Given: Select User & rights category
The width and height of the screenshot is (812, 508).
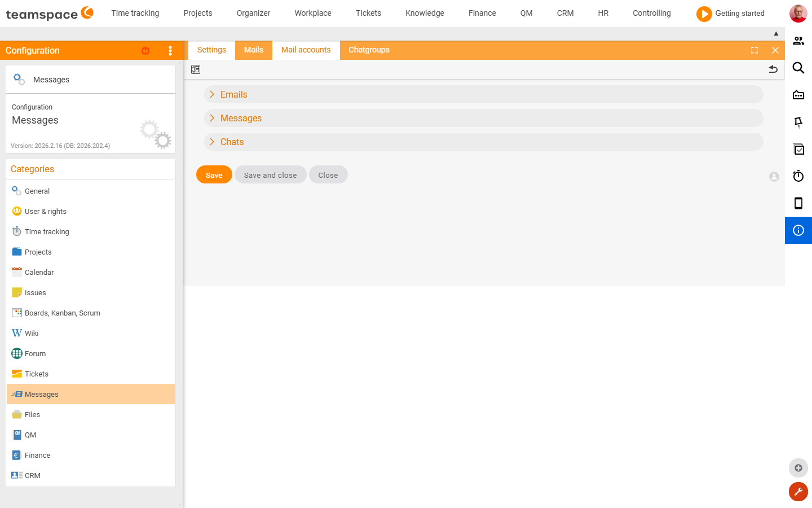Looking at the screenshot, I should pyautogui.click(x=91, y=211).
